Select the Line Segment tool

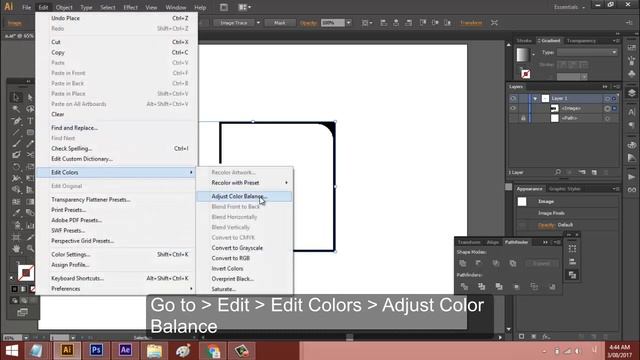click(16, 132)
